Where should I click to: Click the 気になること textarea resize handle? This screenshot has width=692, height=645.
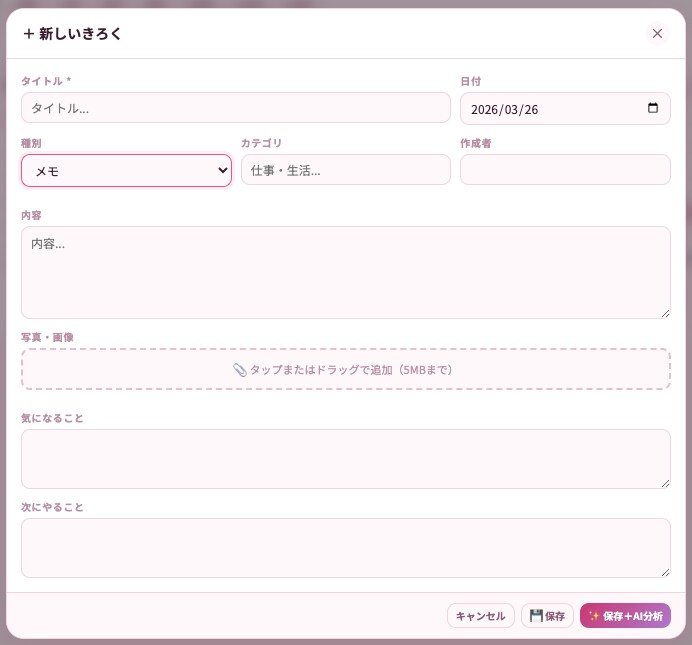(666, 484)
